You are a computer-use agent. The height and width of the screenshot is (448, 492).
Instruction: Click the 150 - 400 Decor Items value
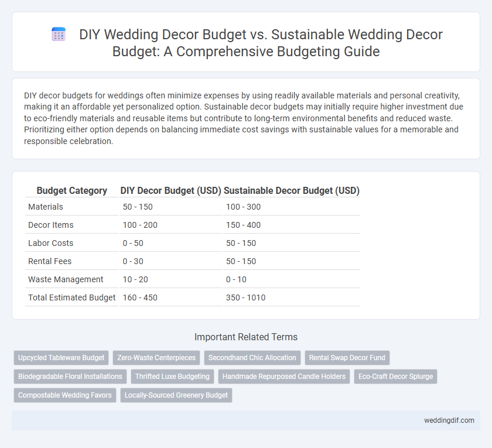[243, 225]
